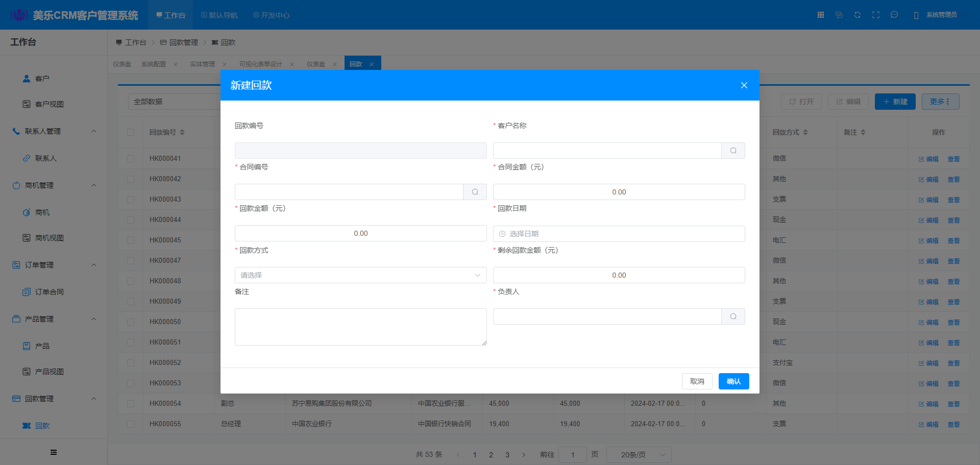Toggle select-all checkbox in table header

coord(131,132)
